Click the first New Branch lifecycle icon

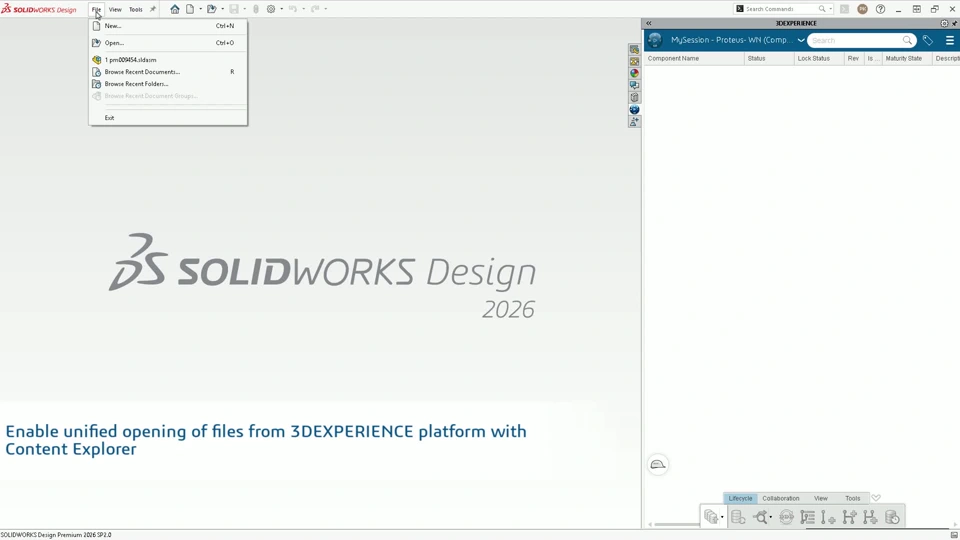coord(849,517)
